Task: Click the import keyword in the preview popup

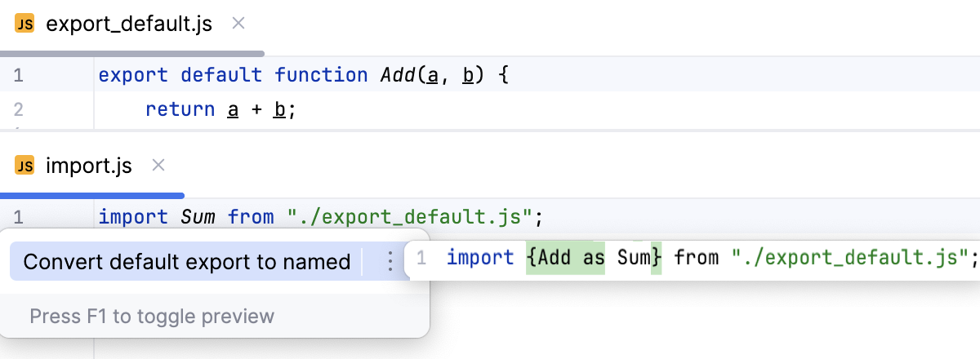Action: 481,259
